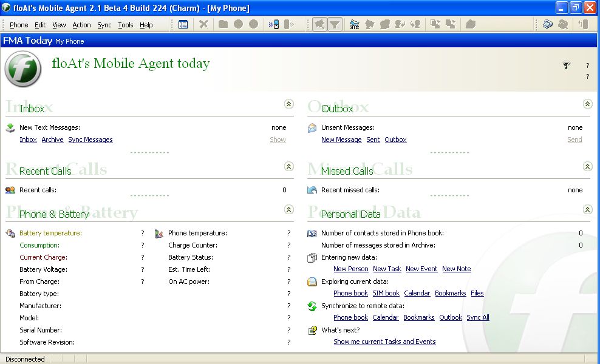Click the properties list view toolbar icon
Viewport: 600px width, 364px height.
tap(183, 24)
